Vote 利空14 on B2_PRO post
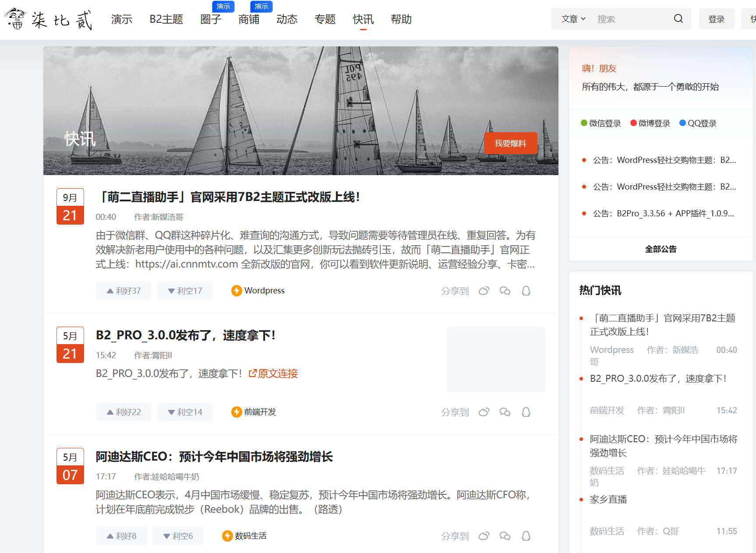This screenshot has height=553, width=756. (185, 412)
